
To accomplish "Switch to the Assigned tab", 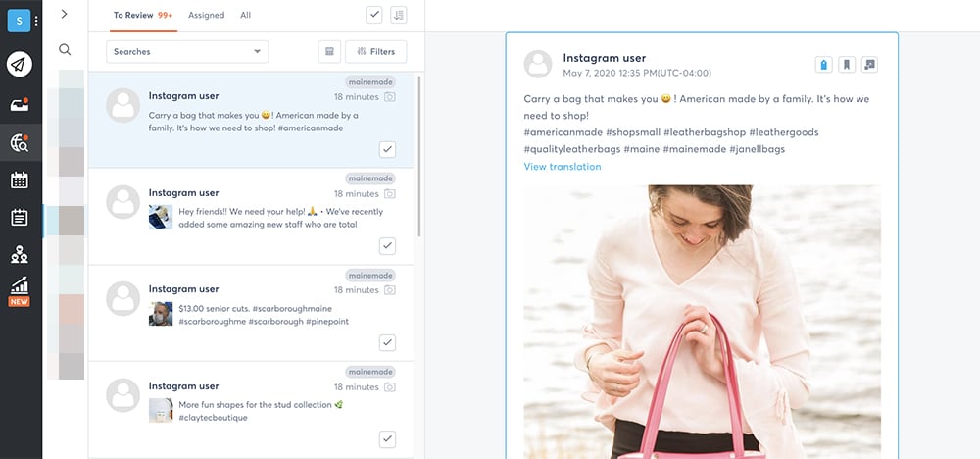I will 206,15.
